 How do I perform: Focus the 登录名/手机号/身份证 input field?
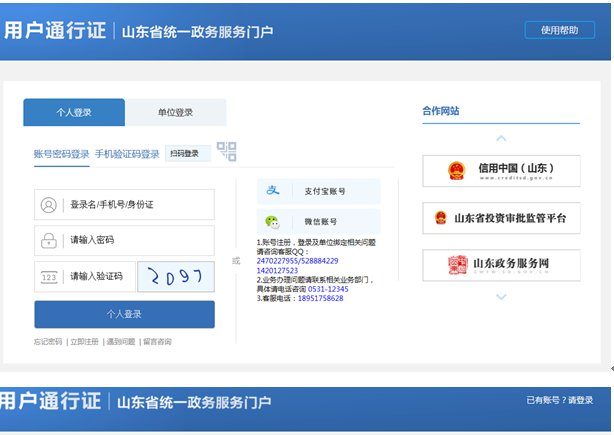tap(135, 205)
